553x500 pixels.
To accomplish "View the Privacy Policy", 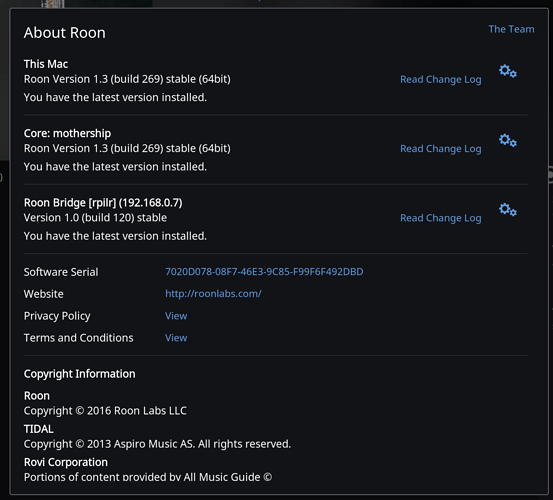I will coord(176,316).
